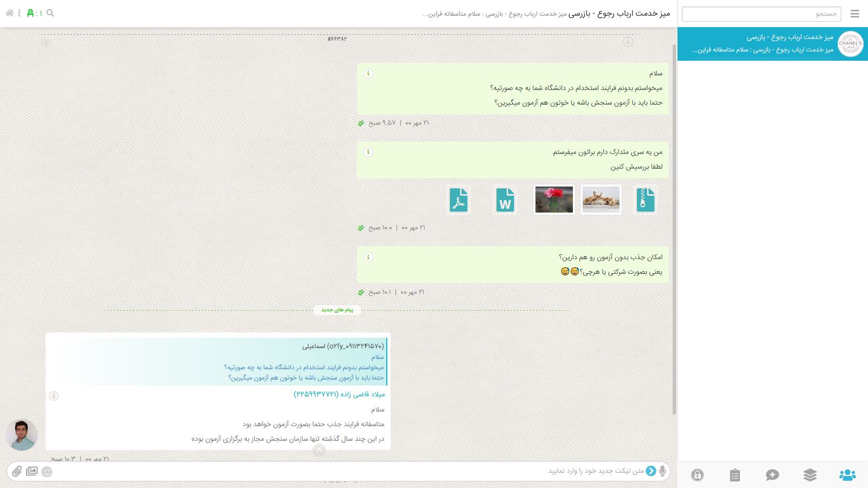Viewport: 868px width, 488px height.
Task: Click the magnifier icon in chat header
Action: (50, 13)
